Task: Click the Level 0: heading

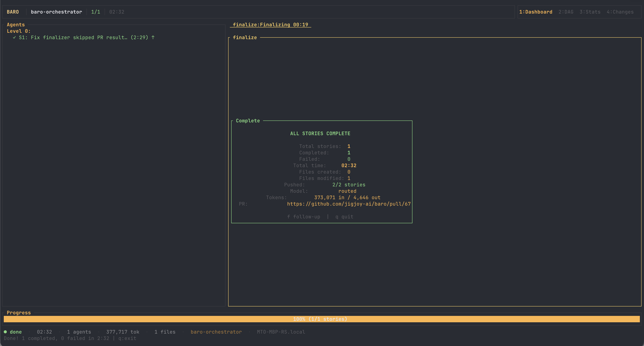Action: pyautogui.click(x=19, y=31)
